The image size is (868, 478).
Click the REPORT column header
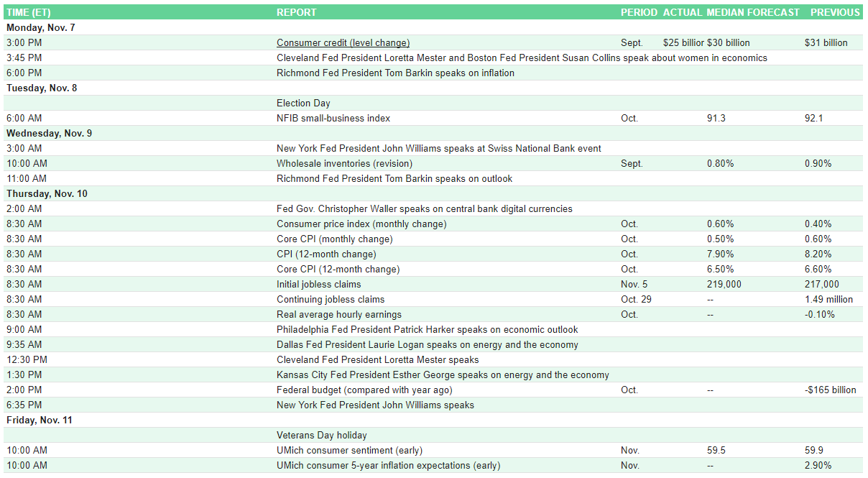coord(296,12)
